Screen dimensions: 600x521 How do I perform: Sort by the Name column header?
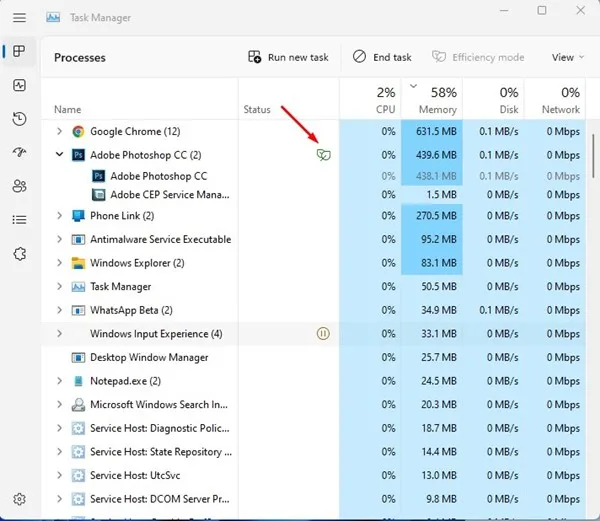[x=140, y=99]
